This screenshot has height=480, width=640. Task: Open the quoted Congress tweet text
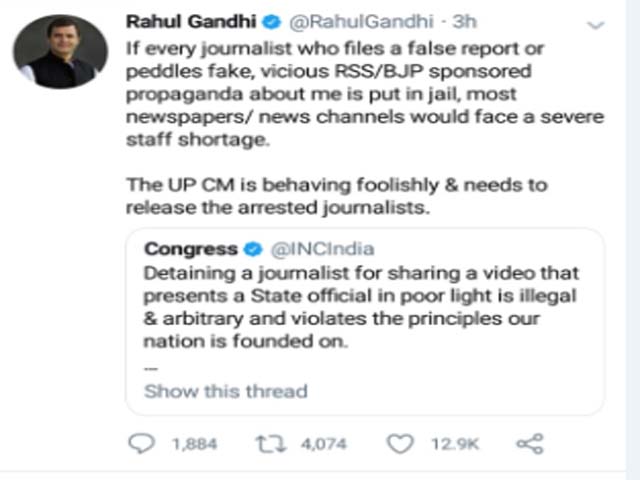tap(358, 307)
